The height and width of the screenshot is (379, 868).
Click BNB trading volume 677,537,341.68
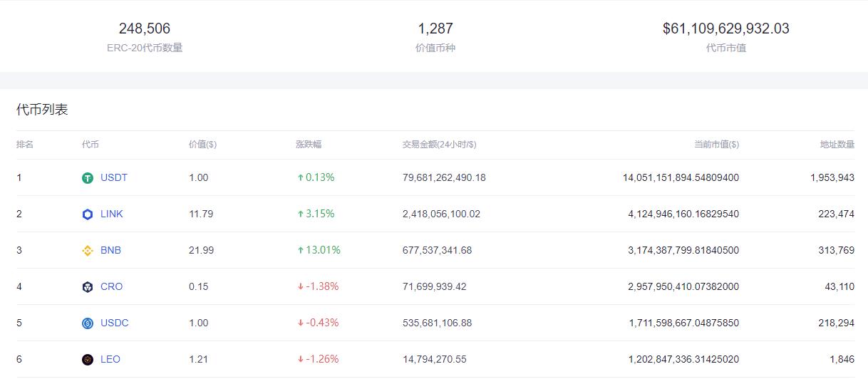(438, 250)
